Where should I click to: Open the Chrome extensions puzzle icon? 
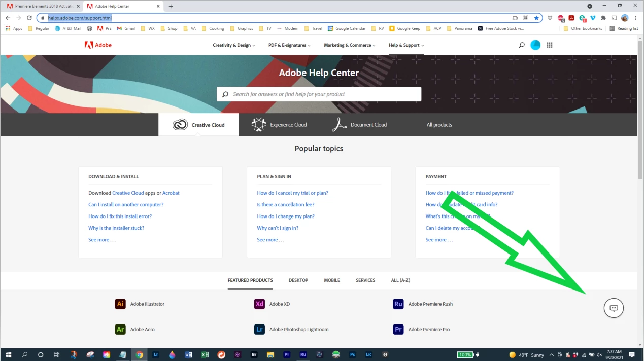603,18
